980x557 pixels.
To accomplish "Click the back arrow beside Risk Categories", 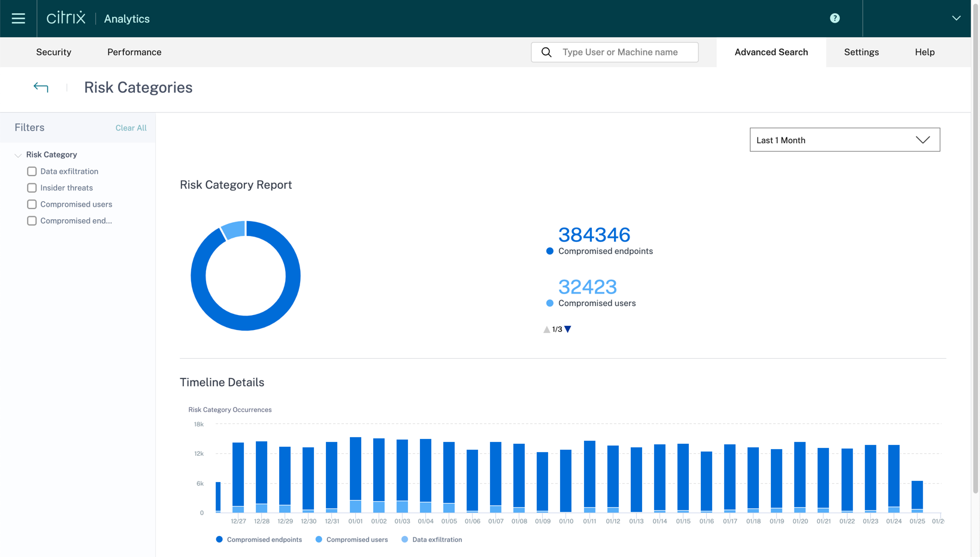I will [41, 87].
